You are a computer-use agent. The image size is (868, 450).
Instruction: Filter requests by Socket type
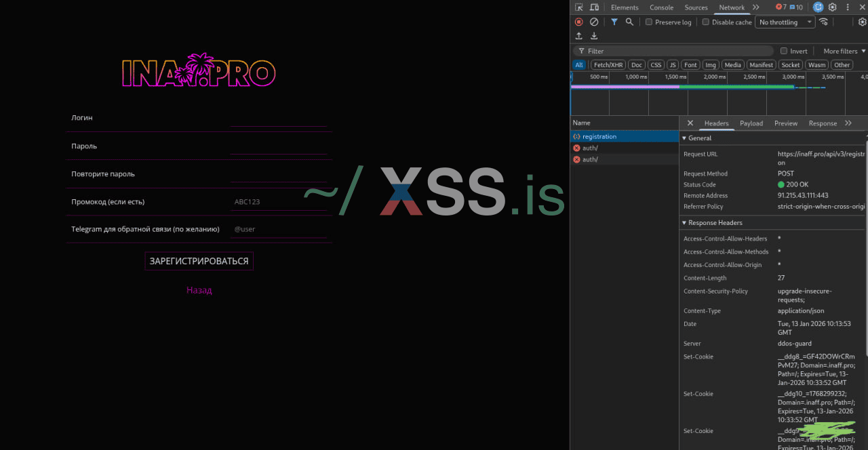(x=790, y=65)
